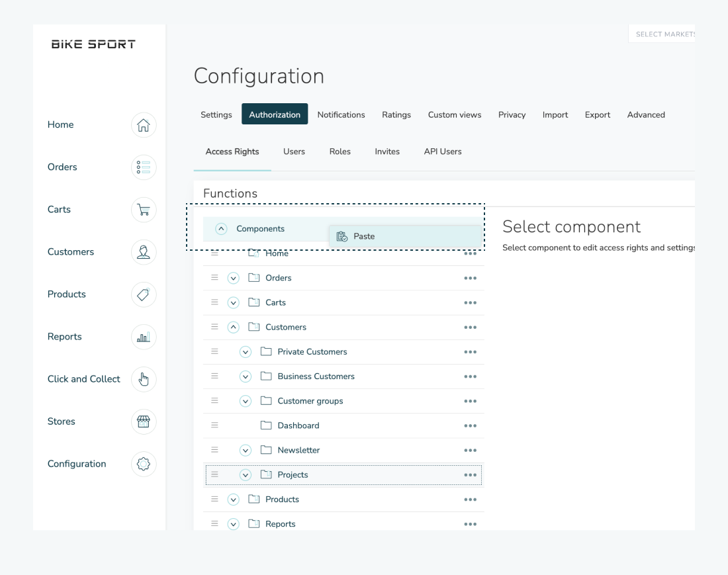
Task: Open the three-dot menu for Dashboard row
Action: pos(470,425)
